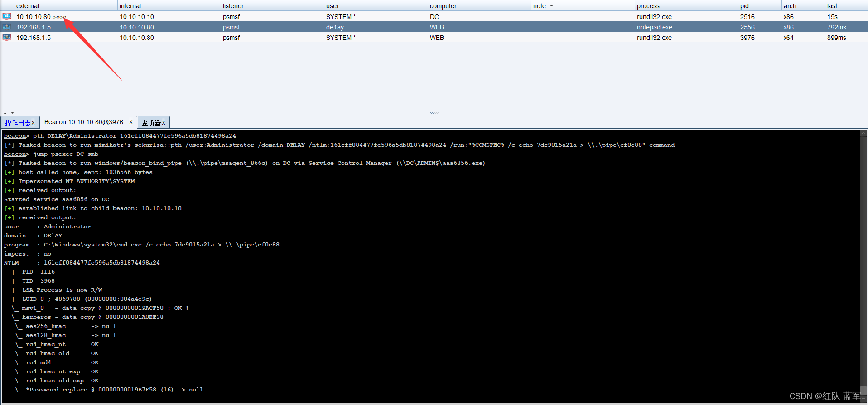Viewport: 868px width, 405px height.
Task: Expand the top pane with the down arrow
Action: click(12, 113)
